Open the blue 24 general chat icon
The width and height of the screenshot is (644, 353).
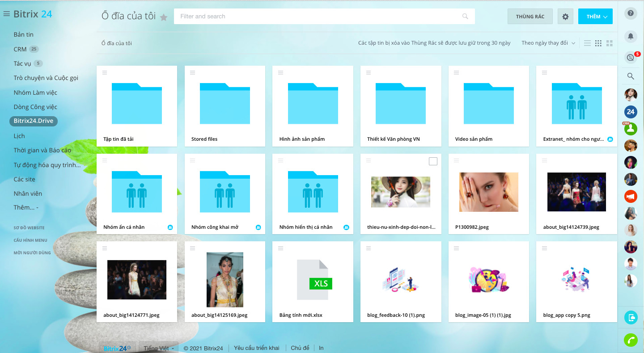(x=631, y=112)
